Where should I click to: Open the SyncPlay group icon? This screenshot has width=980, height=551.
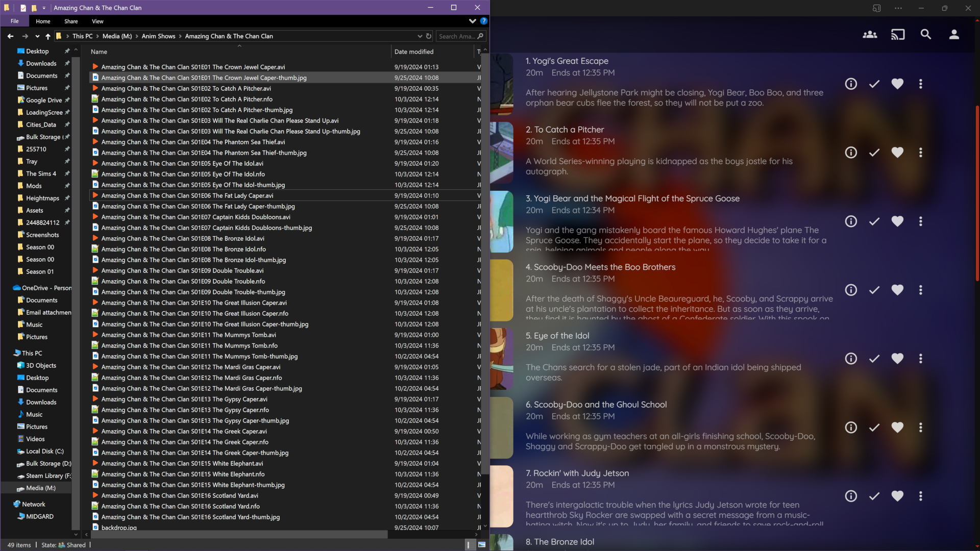(870, 35)
